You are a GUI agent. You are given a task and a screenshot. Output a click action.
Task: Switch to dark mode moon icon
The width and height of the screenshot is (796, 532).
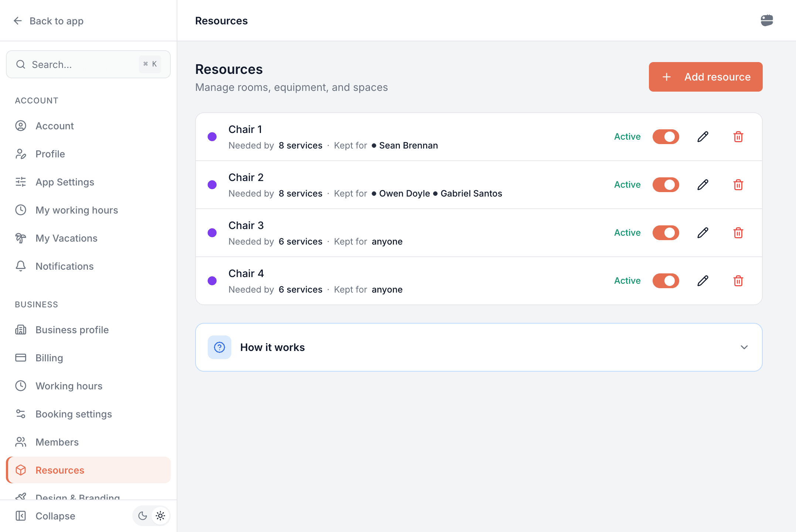pos(143,516)
